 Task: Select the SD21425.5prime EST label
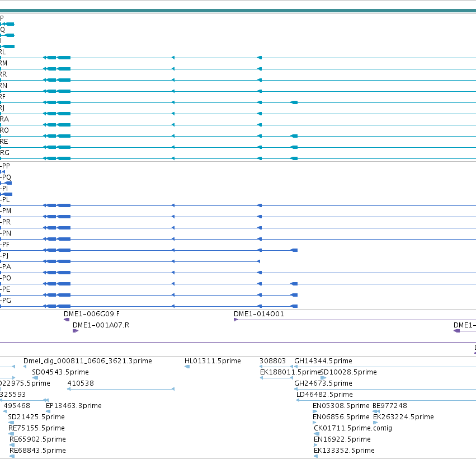(36, 417)
